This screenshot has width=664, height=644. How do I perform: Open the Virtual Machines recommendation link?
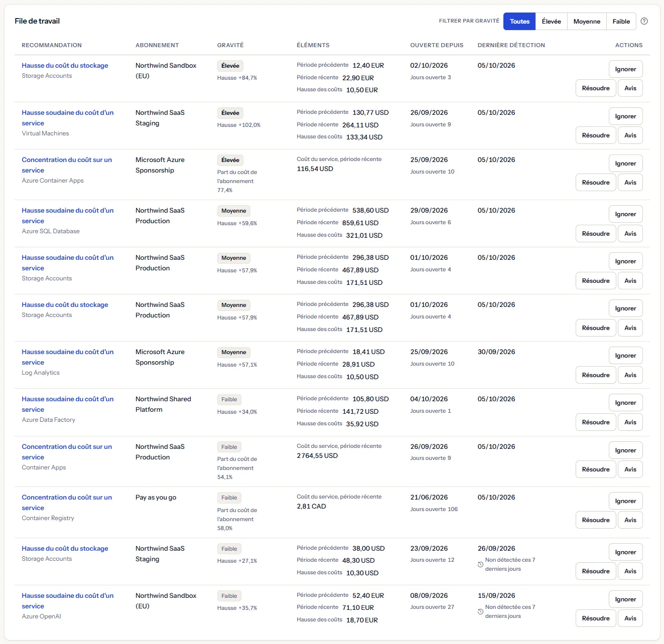(68, 118)
